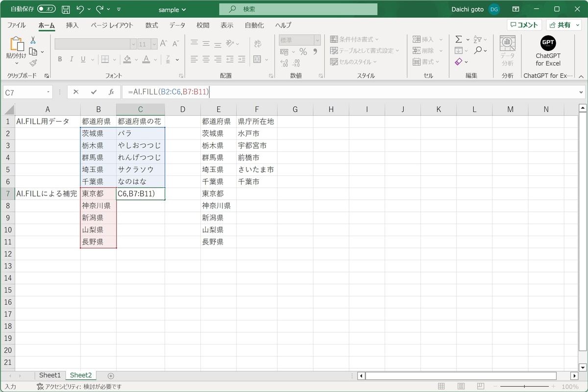This screenshot has height=392, width=588.
Task: Click the clear eraser icon in 編集 group
Action: click(x=459, y=62)
